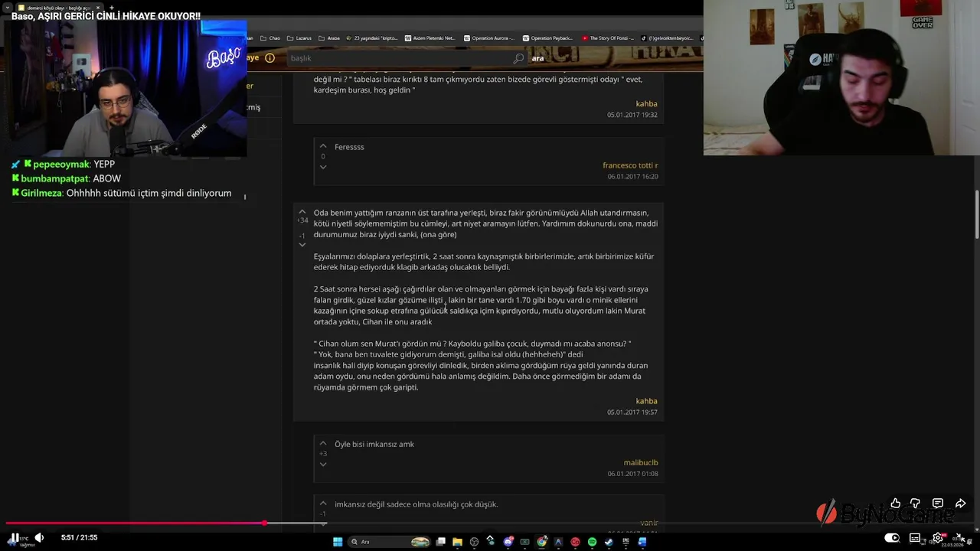Click Girilmeza username in chat
The width and height of the screenshot is (980, 551).
point(41,193)
